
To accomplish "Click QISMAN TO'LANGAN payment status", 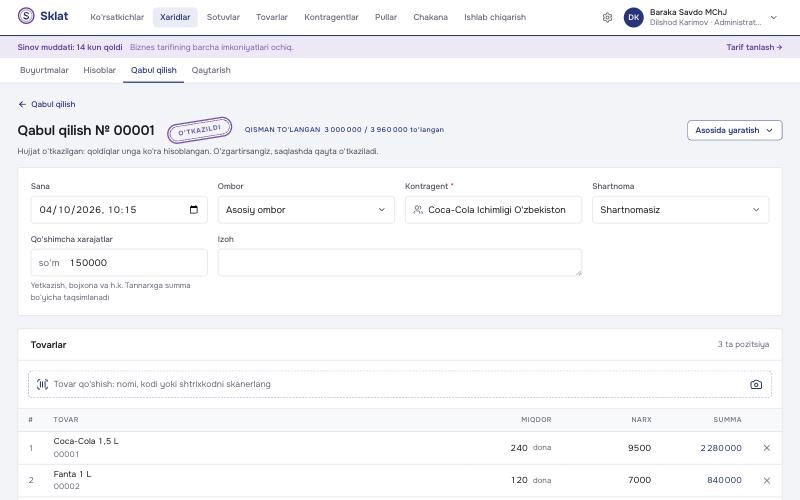I will (283, 130).
